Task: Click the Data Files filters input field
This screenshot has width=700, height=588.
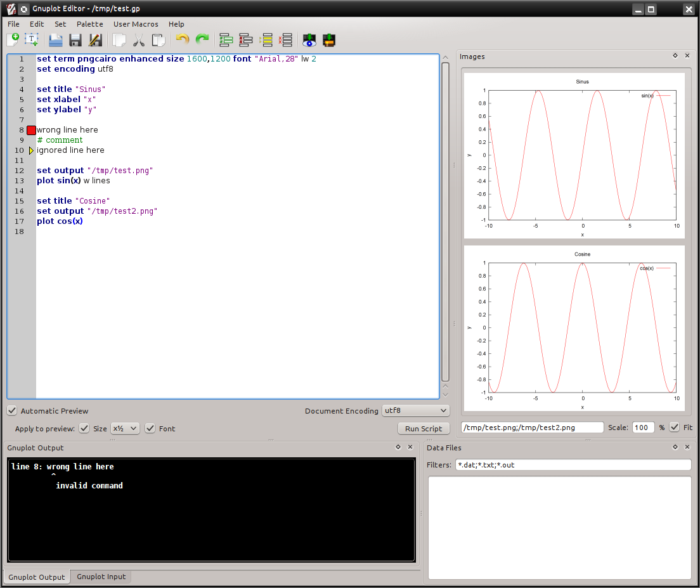Action: (x=573, y=465)
